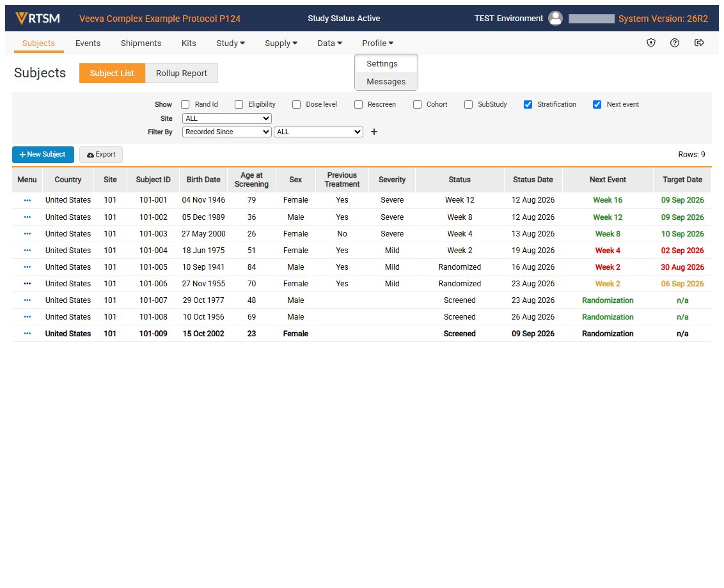Screen dimensions: 724x588
Task: Click subject ID 101-009 cell
Action: (x=153, y=334)
